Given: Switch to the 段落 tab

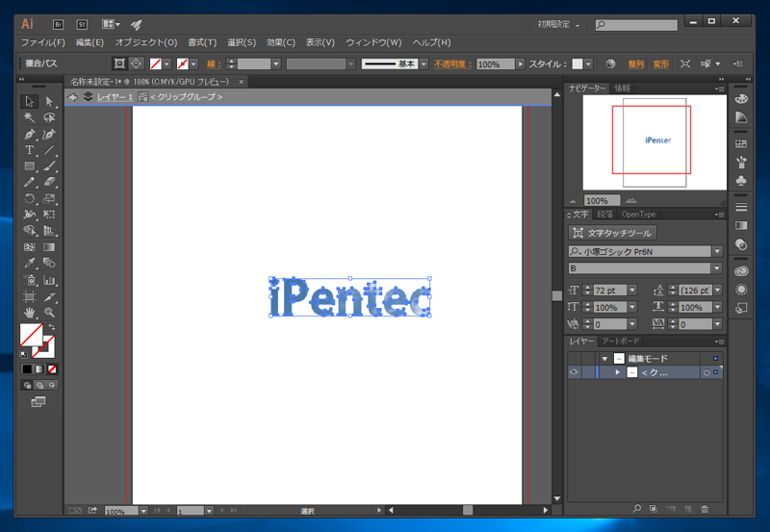Looking at the screenshot, I should pos(605,215).
